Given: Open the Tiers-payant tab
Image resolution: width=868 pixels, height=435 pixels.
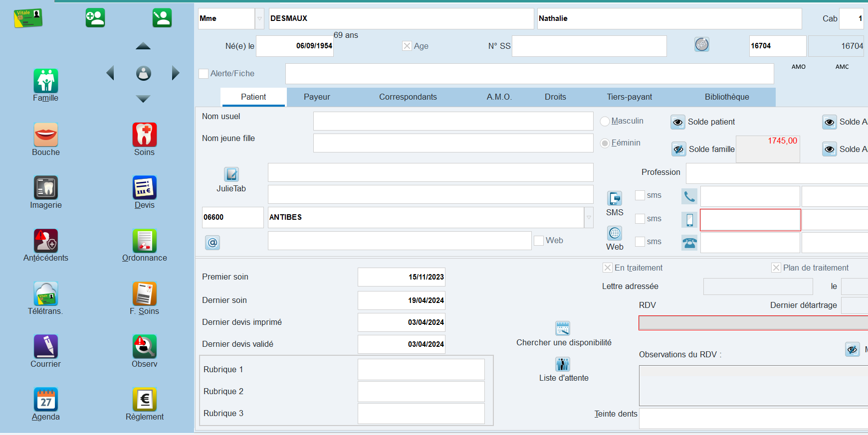Looking at the screenshot, I should (630, 97).
